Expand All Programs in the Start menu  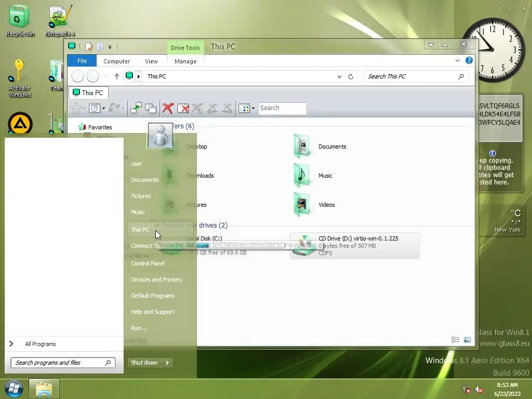point(64,344)
